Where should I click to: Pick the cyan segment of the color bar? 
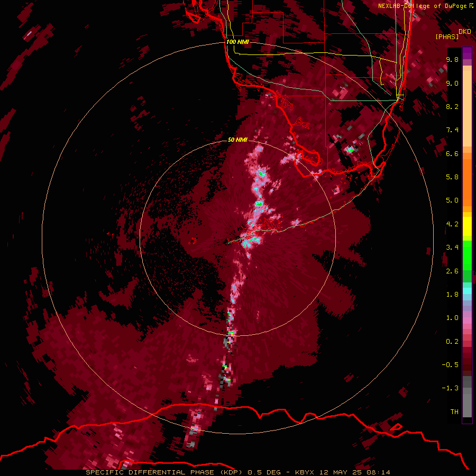point(467,291)
